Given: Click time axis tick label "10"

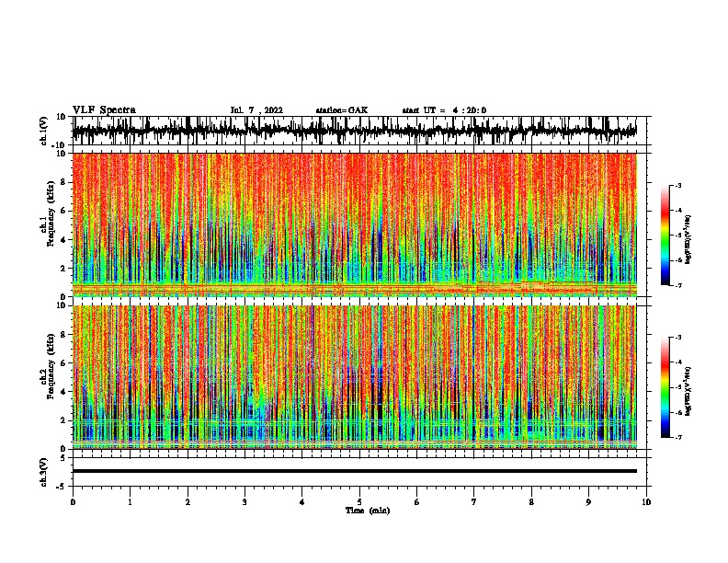Looking at the screenshot, I should (646, 501).
